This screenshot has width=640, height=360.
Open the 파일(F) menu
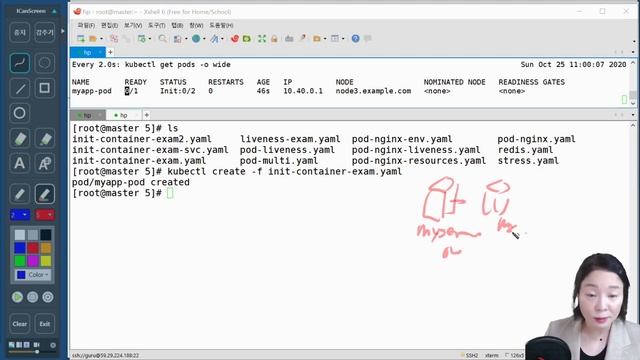[86, 25]
